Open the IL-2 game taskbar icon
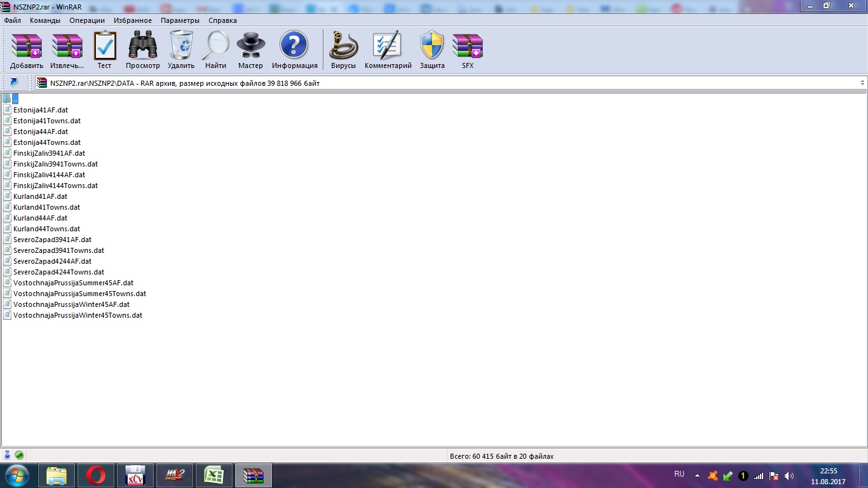The image size is (868, 488). (x=175, y=475)
